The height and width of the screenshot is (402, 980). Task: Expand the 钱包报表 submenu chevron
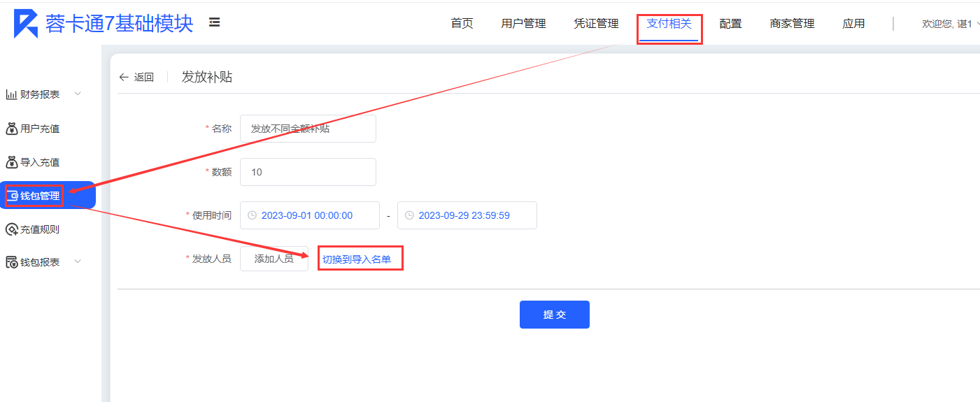click(x=78, y=261)
